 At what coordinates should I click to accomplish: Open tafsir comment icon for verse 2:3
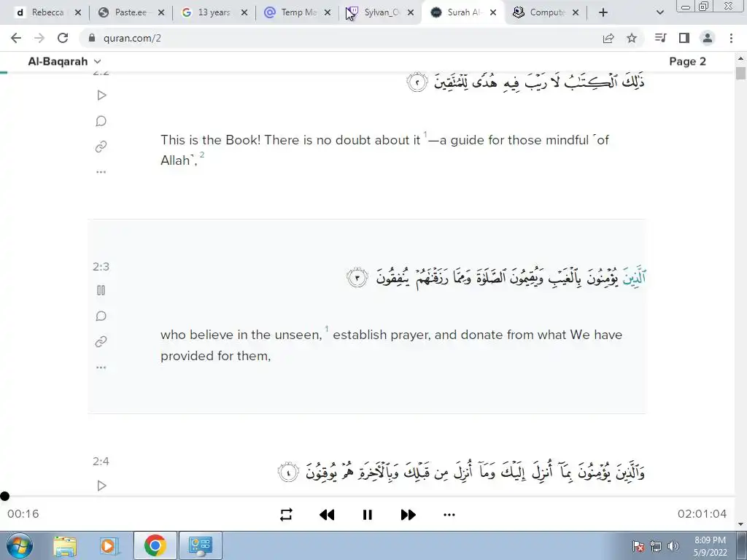pyautogui.click(x=101, y=316)
